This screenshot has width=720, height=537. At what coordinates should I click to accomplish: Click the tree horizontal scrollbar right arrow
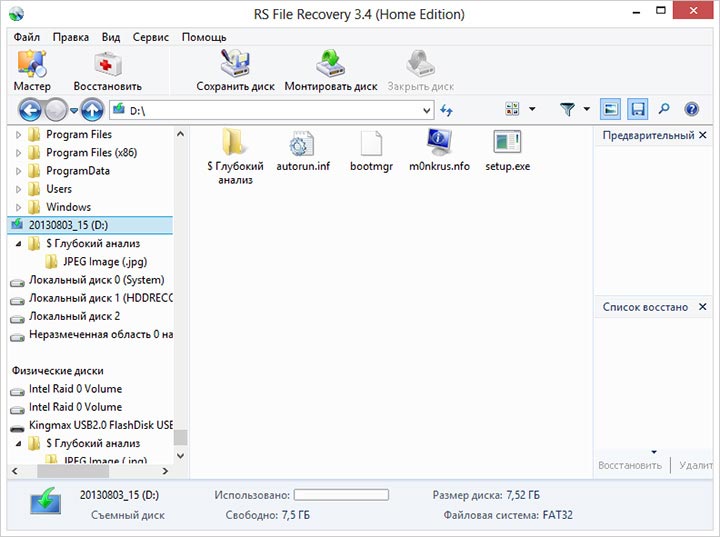165,471
